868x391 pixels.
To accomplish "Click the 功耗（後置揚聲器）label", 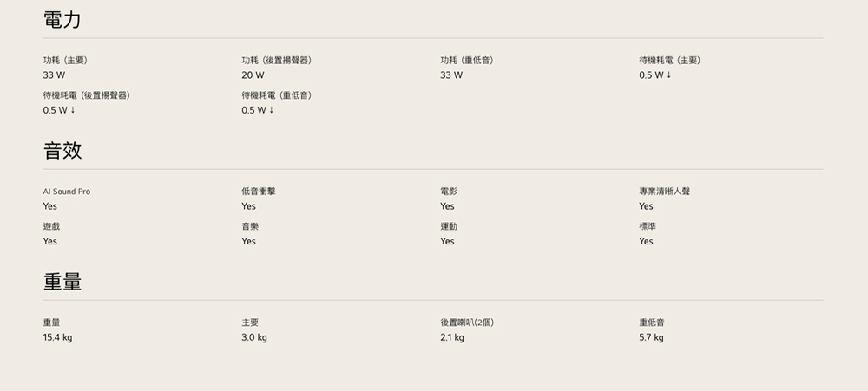I will [277, 60].
